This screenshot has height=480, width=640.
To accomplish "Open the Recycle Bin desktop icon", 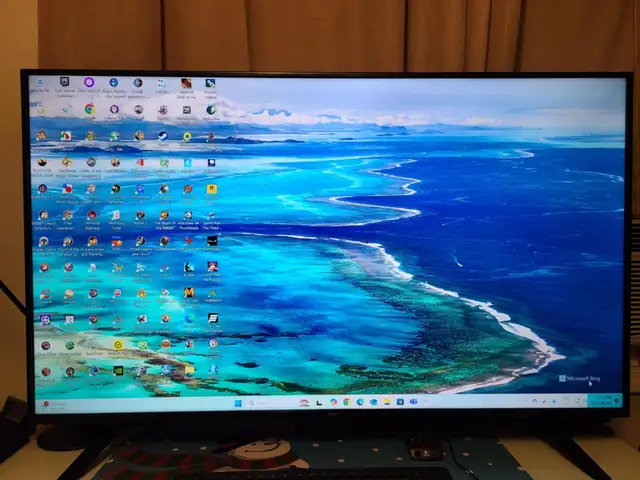I will 40,83.
